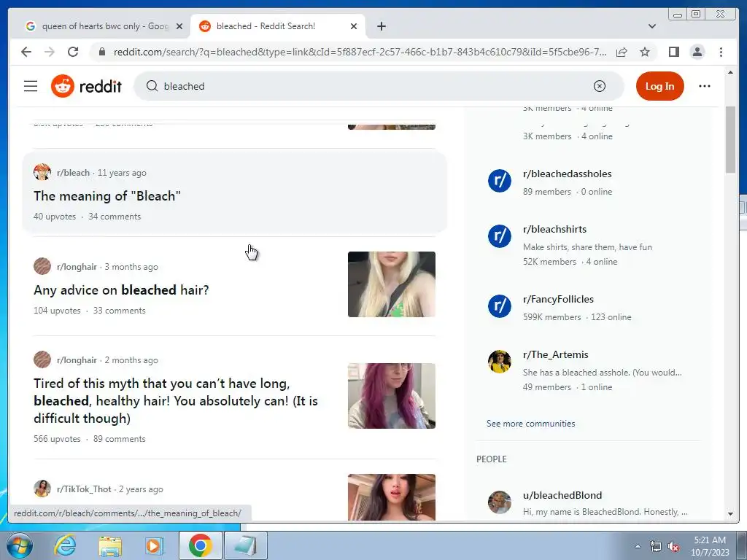
Task: Click the u/bleachedBlond avatar
Action: [x=499, y=502]
